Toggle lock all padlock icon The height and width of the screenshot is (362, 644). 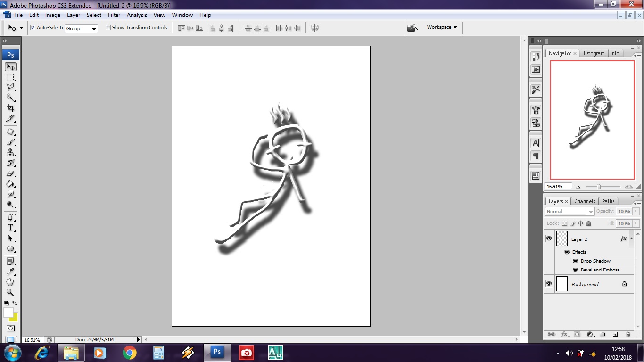click(x=588, y=223)
